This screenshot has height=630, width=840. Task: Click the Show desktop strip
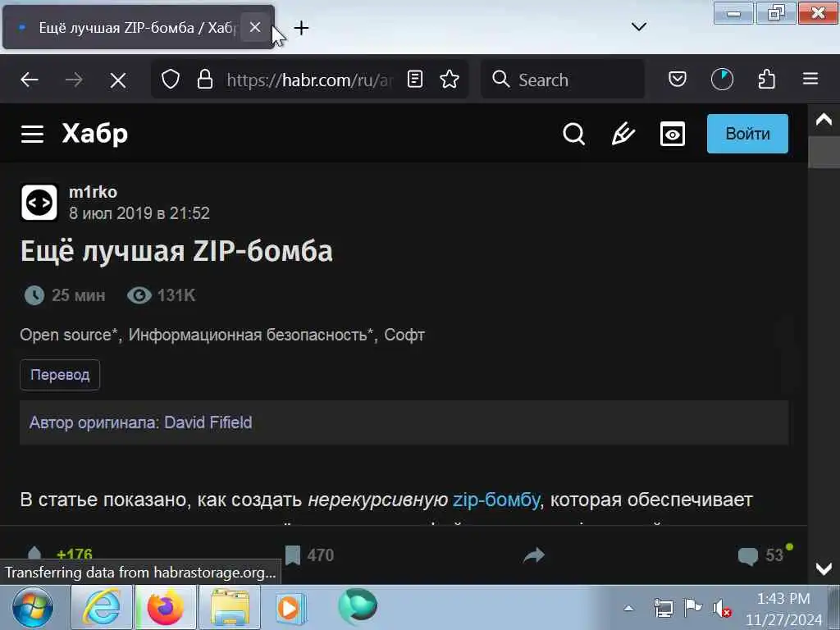[x=834, y=608]
